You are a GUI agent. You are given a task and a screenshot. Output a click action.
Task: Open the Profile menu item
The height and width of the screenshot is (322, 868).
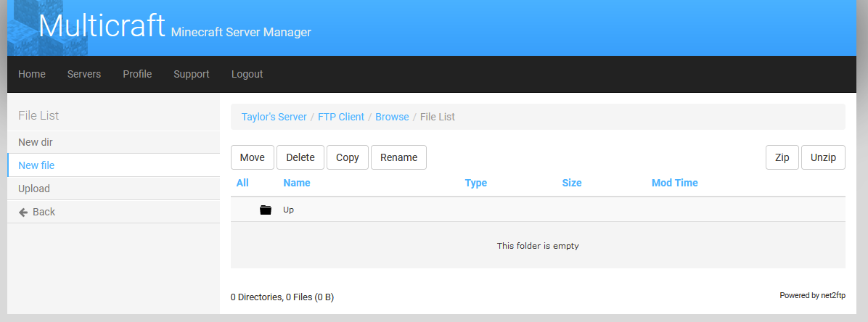pyautogui.click(x=137, y=74)
